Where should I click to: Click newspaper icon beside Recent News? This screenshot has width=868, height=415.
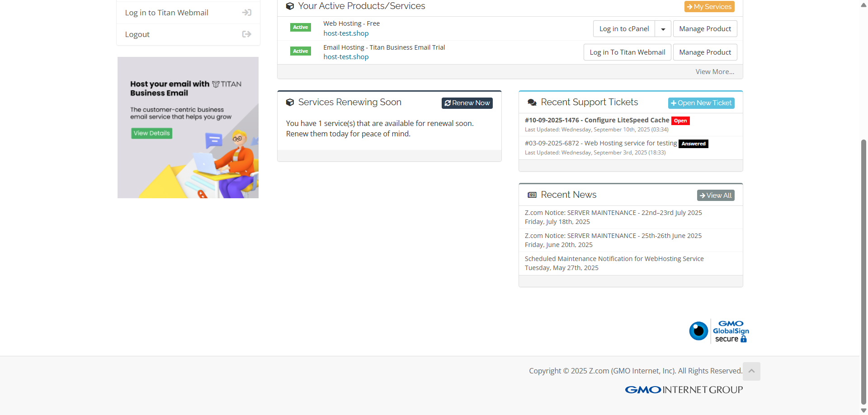pos(532,195)
